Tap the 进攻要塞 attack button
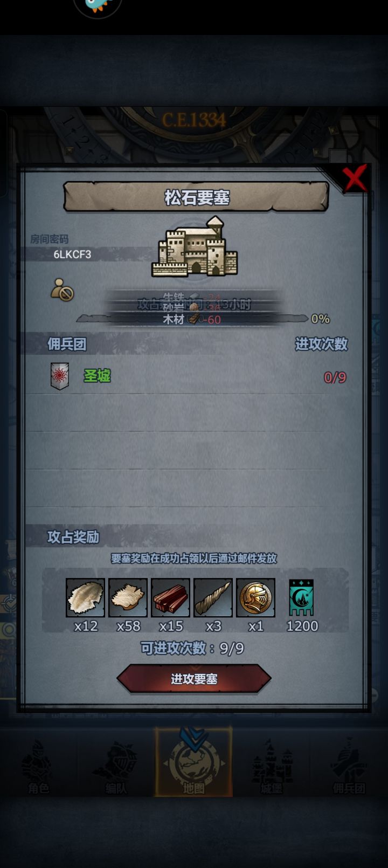The width and height of the screenshot is (388, 868). (x=194, y=679)
